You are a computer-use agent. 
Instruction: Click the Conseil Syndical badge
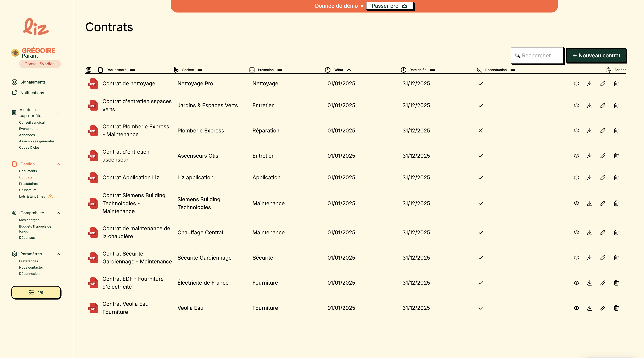point(40,64)
